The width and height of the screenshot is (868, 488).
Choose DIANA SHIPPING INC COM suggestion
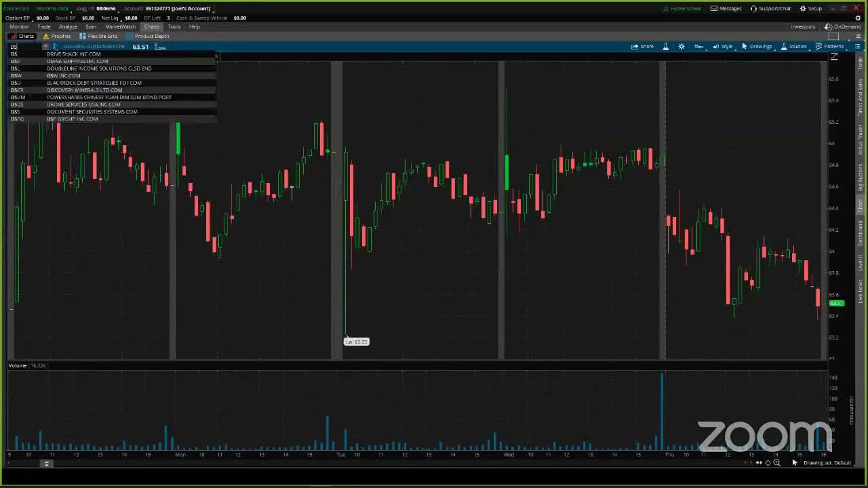pyautogui.click(x=113, y=61)
